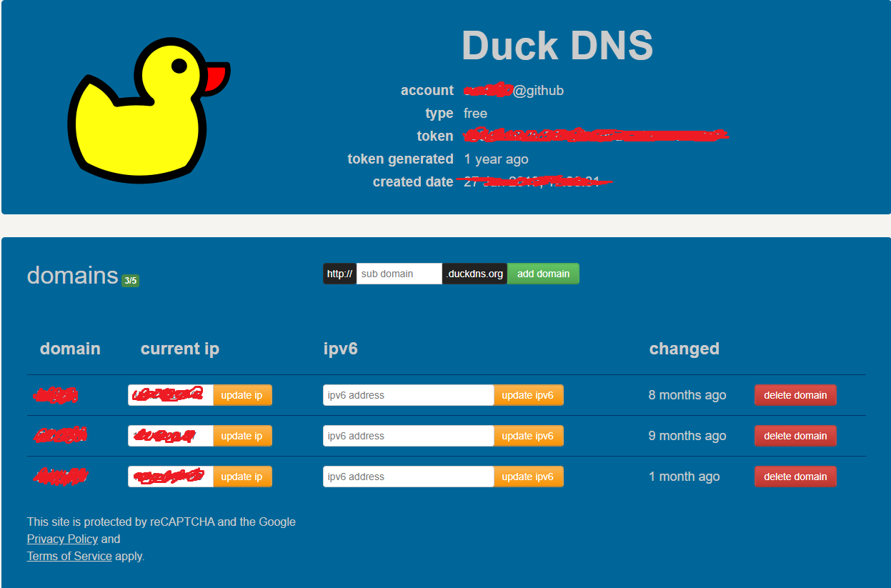Screen dimensions: 891x588
Task: Click the '8 months ago' changed value
Action: tap(687, 395)
